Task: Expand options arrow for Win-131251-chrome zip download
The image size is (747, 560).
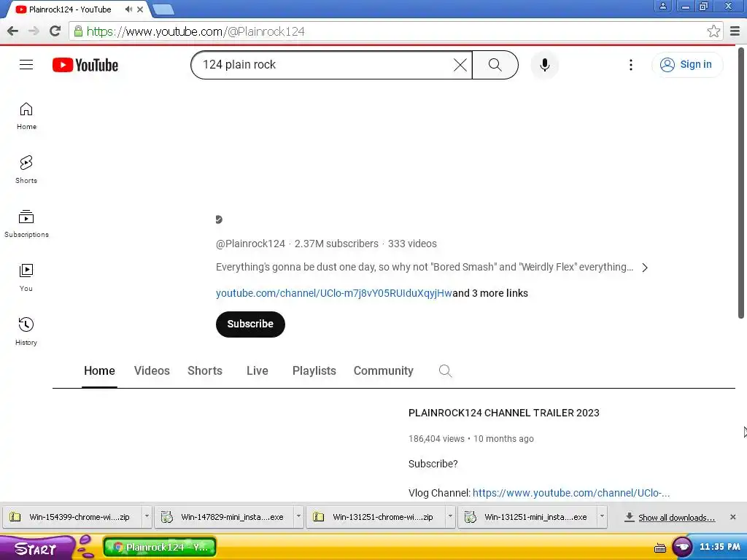Action: [x=449, y=517]
